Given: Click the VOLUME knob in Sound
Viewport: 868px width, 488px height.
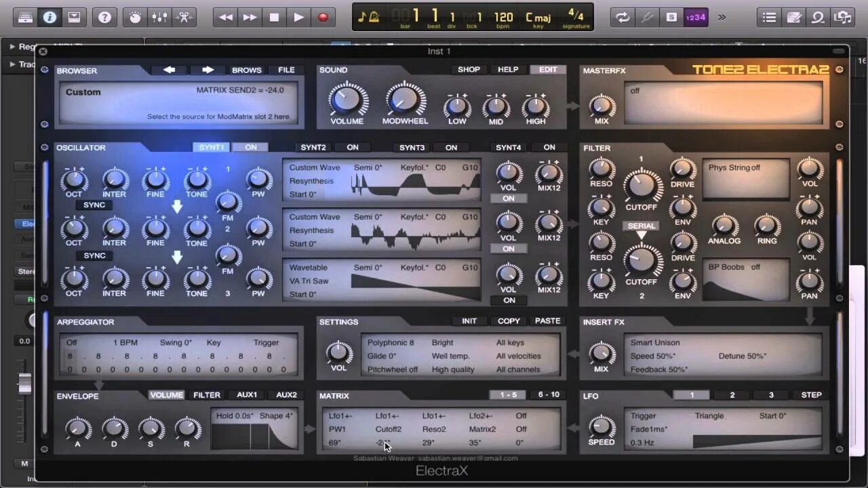Looking at the screenshot, I should click(x=347, y=100).
